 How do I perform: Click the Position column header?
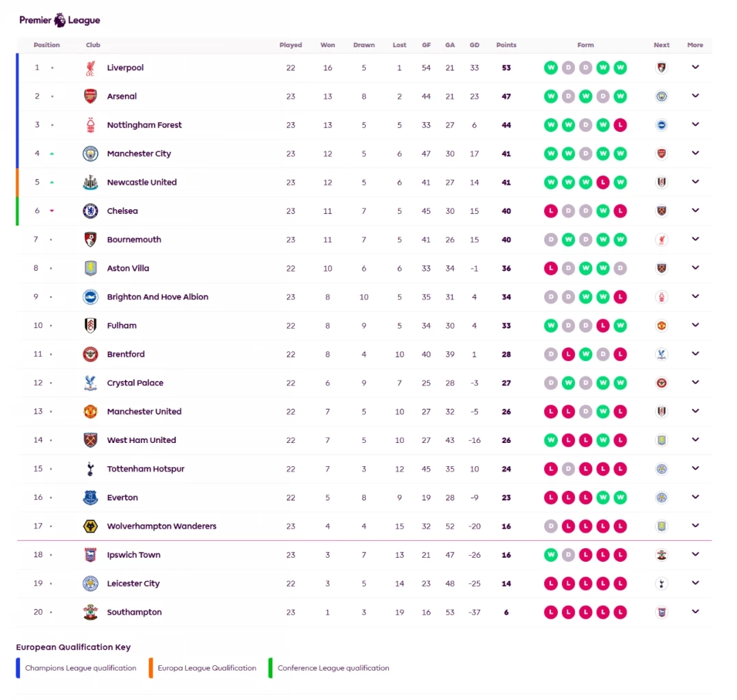pyautogui.click(x=46, y=45)
